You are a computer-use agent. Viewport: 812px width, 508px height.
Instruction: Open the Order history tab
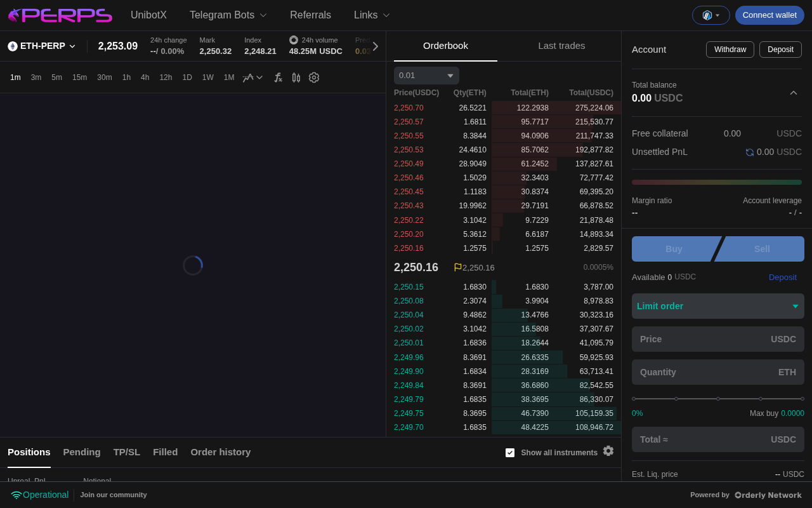point(221,452)
